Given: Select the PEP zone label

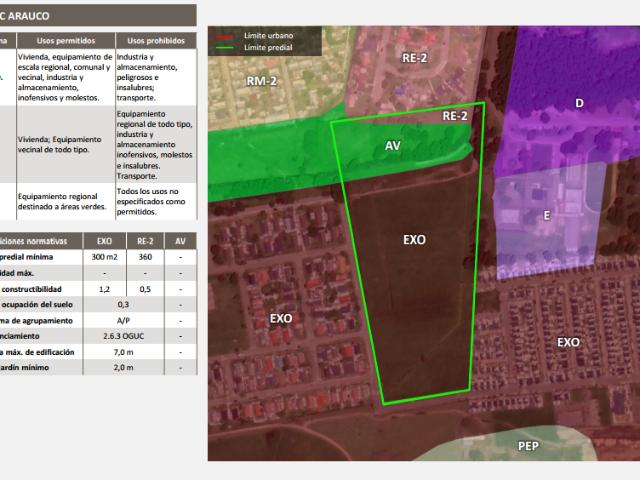Looking at the screenshot, I should pos(530,444).
